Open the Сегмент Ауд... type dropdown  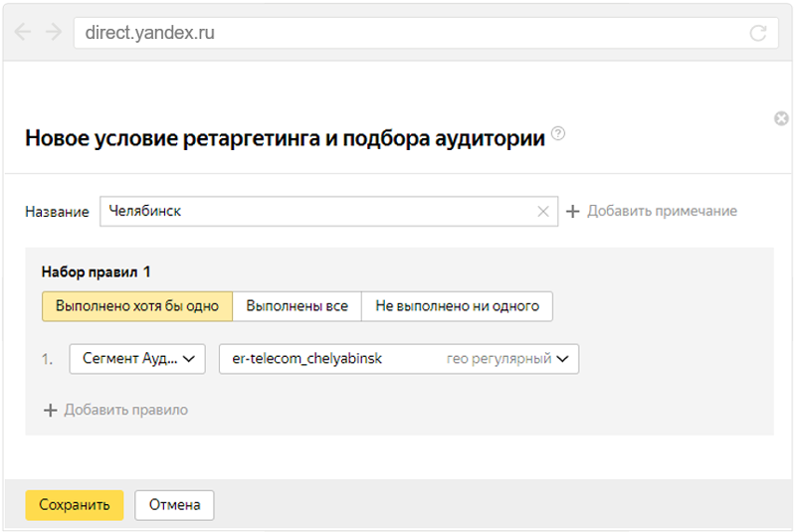coord(137,359)
